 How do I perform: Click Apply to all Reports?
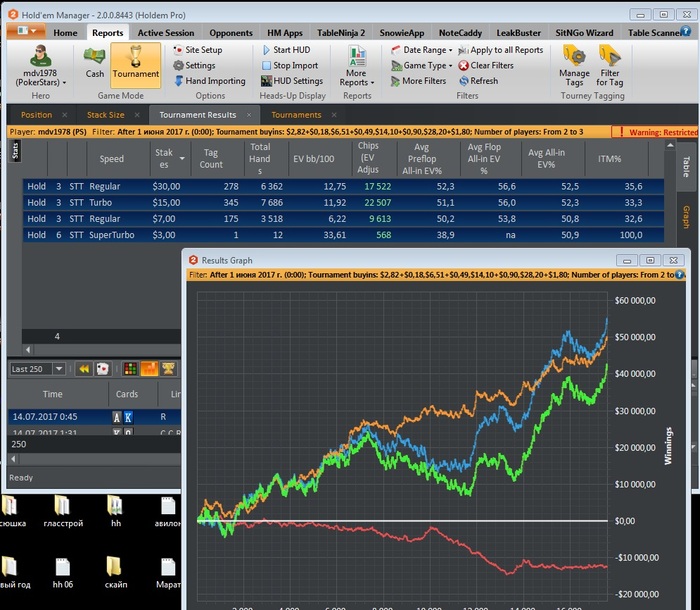click(x=501, y=50)
